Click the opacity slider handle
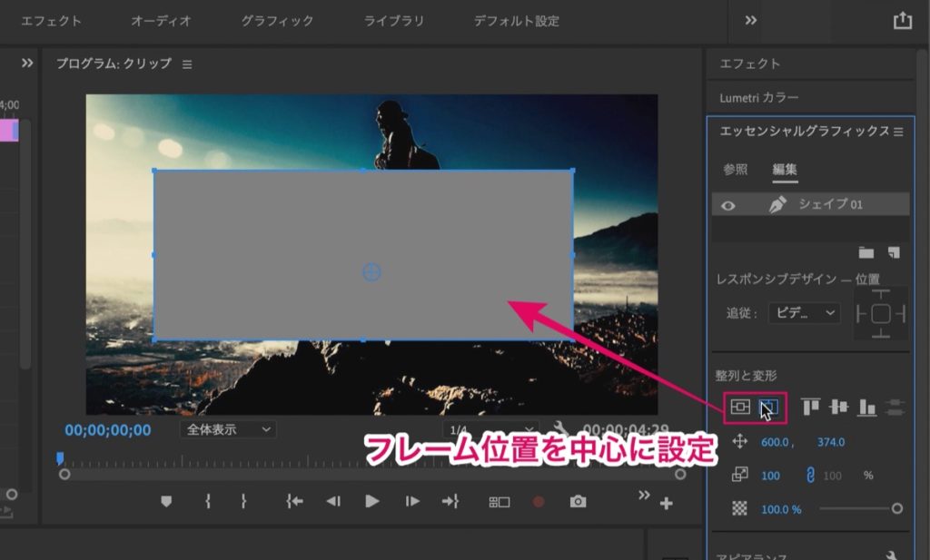Viewport: 930px width, 560px height. coord(896,508)
